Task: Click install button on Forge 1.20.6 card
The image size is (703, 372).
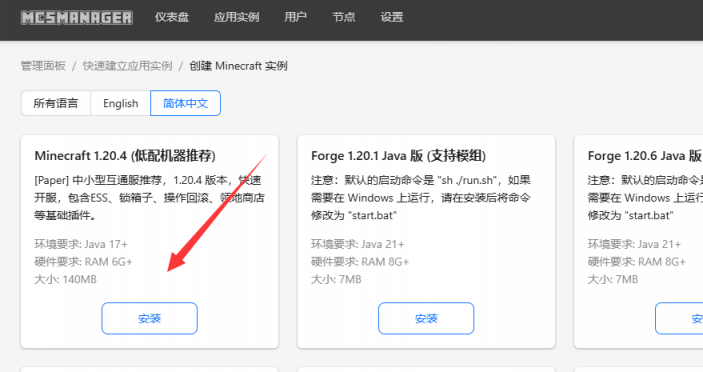Action: (x=679, y=318)
